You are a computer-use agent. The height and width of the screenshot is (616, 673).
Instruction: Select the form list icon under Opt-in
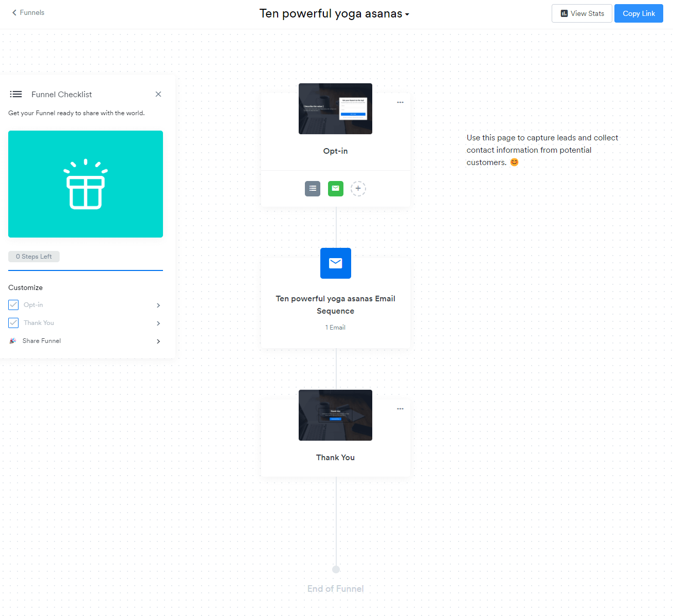pos(313,189)
